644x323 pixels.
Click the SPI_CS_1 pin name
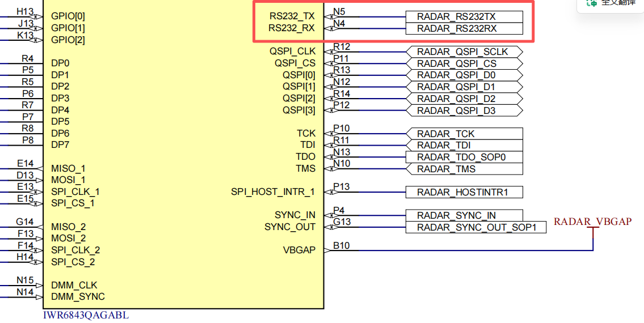(x=73, y=203)
